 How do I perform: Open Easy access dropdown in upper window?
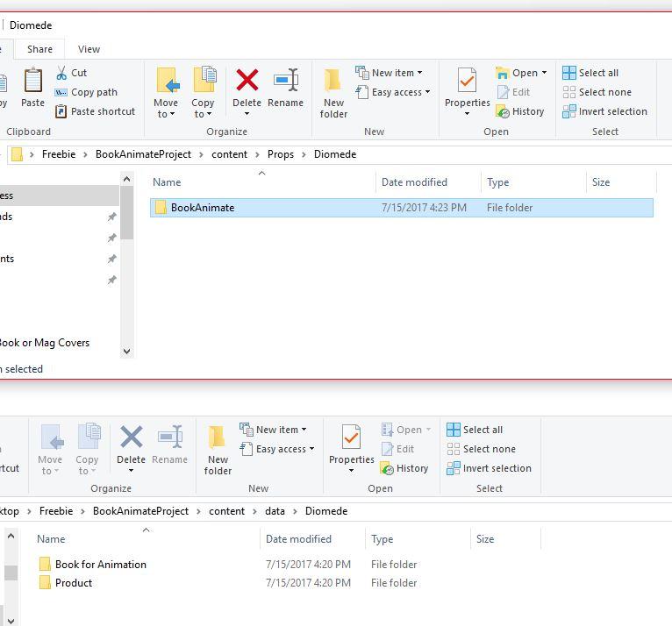(392, 92)
